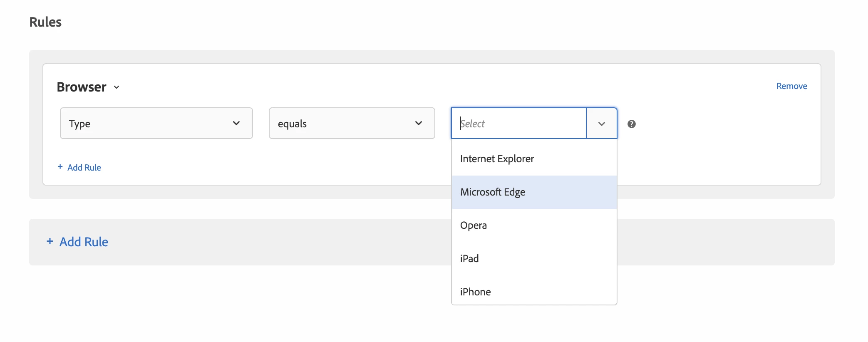The image size is (868, 342).
Task: Collapse the value list via Select chevron button
Action: [x=601, y=124]
